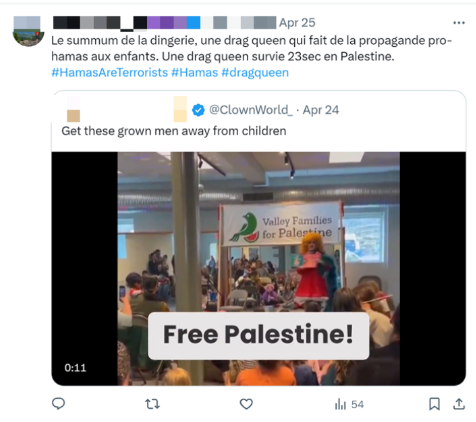Viewport: 476px width, 422px height.
Task: Click the 0:11 video duration label
Action: (x=75, y=368)
